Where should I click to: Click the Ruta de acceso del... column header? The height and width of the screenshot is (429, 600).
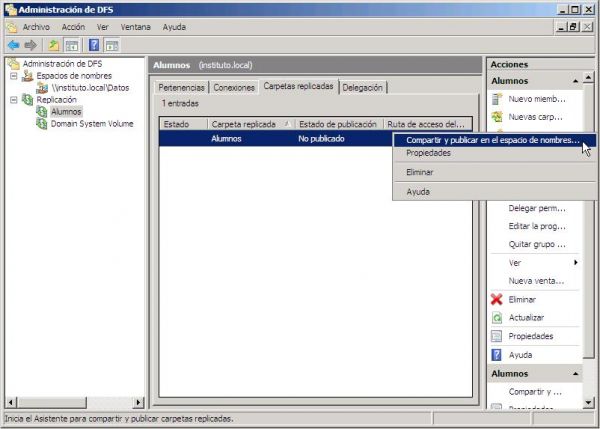(x=427, y=124)
